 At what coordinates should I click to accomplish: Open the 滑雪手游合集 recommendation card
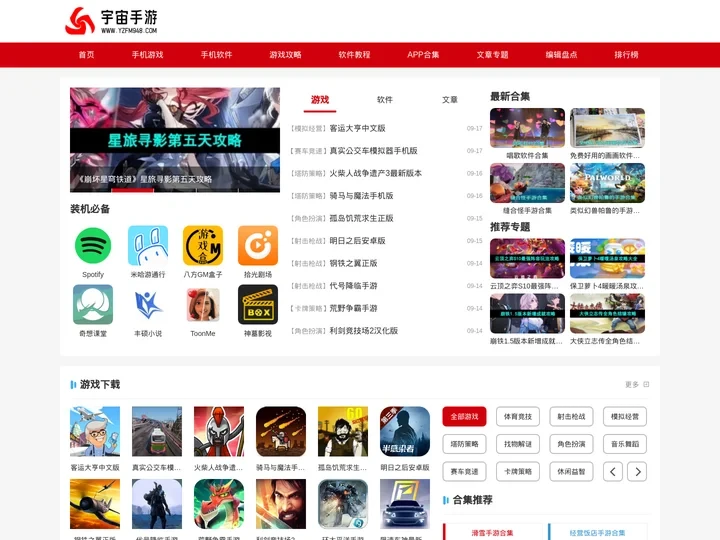pyautogui.click(x=492, y=532)
